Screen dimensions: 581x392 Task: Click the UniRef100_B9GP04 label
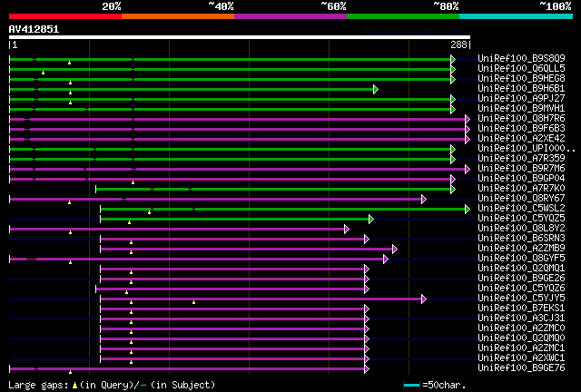(x=521, y=178)
